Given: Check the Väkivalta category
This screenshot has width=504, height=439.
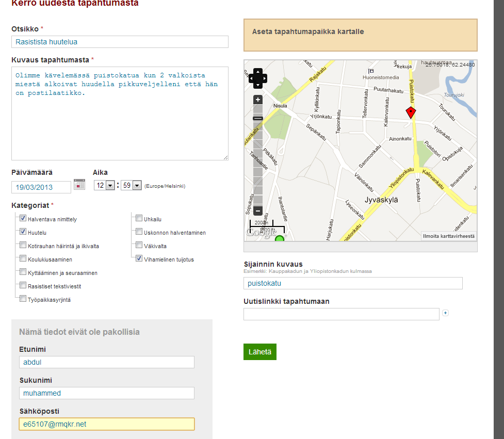Looking at the screenshot, I should (x=139, y=246).
